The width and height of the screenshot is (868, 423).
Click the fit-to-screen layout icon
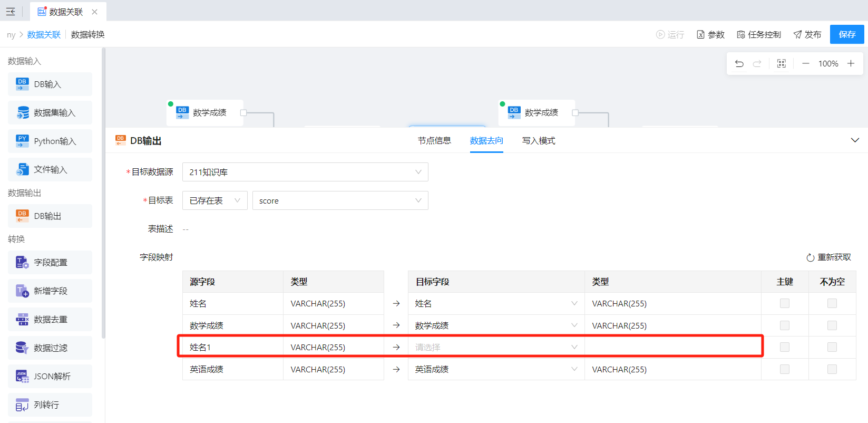781,64
